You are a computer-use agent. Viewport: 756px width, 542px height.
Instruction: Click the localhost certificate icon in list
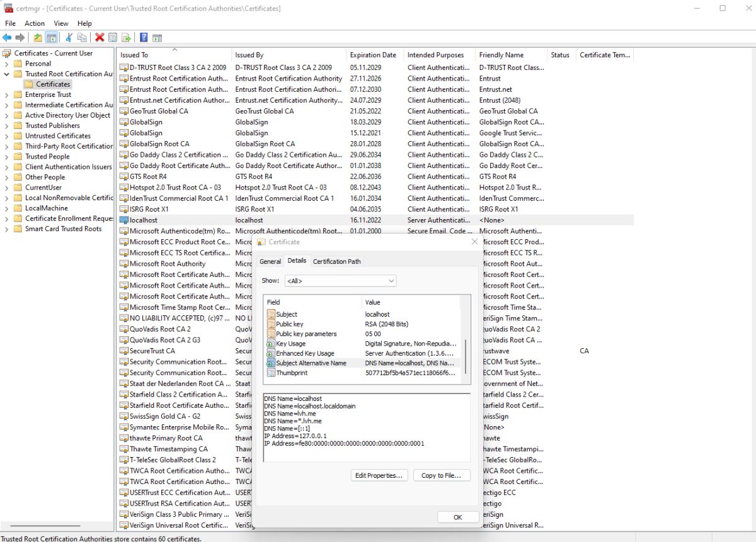click(124, 220)
